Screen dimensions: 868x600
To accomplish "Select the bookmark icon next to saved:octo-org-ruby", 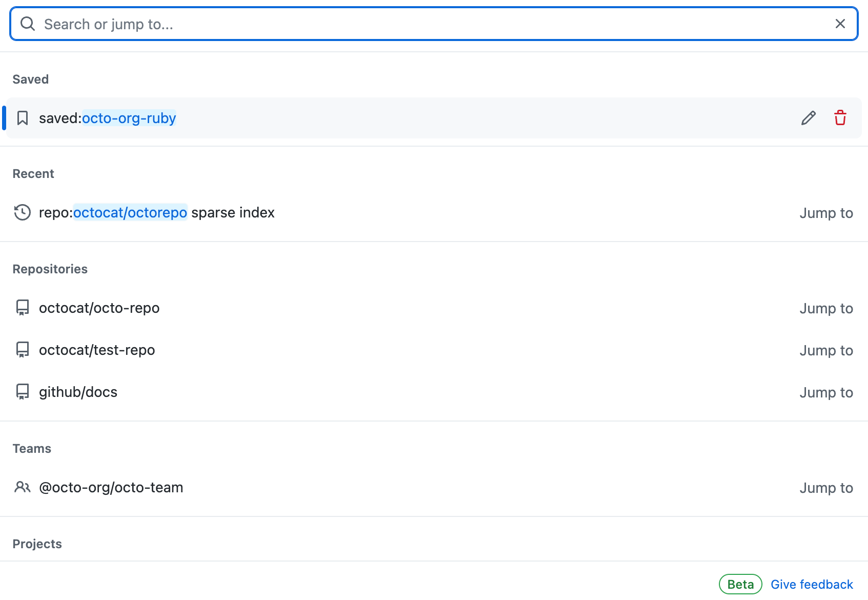I will click(x=23, y=117).
